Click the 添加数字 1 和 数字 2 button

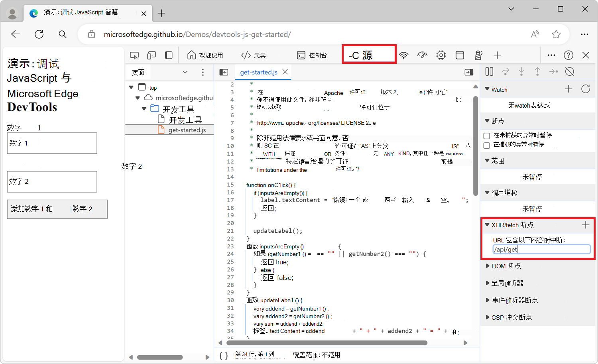57,209
